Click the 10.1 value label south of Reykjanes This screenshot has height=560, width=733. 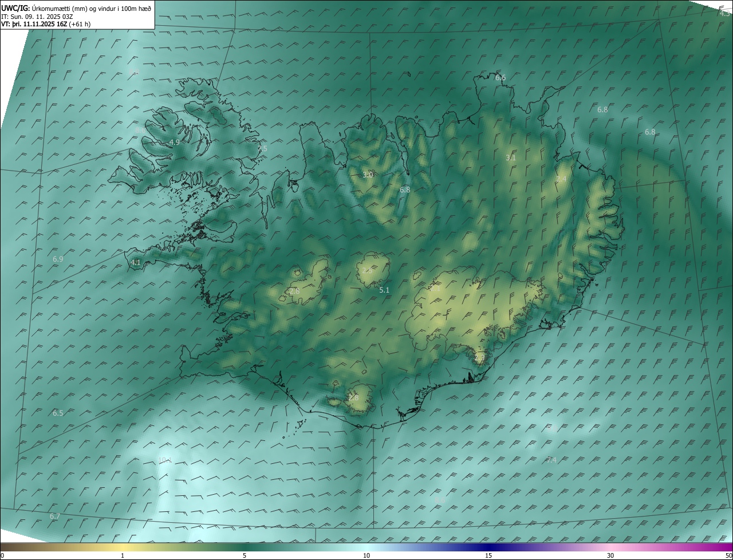pos(165,460)
